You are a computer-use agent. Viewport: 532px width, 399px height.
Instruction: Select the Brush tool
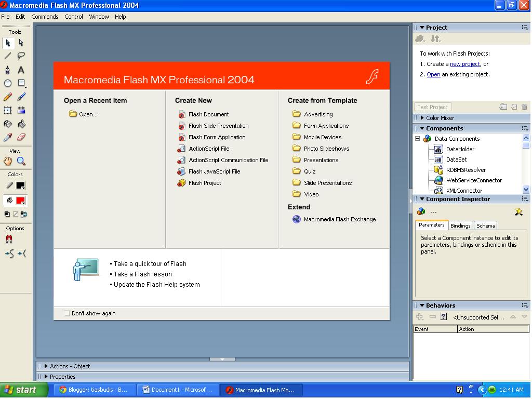(21, 97)
